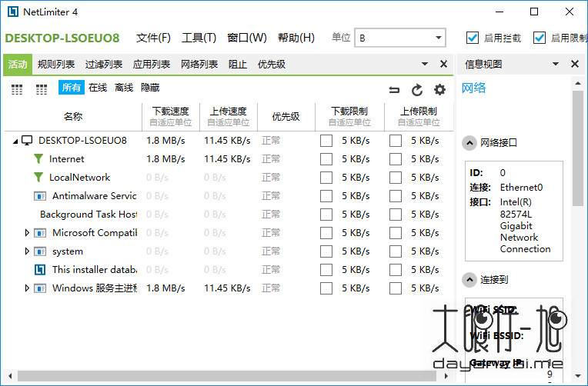Viewport: 588px width, 386px height.
Task: Enable upload limit for Internet row
Action: click(x=396, y=159)
